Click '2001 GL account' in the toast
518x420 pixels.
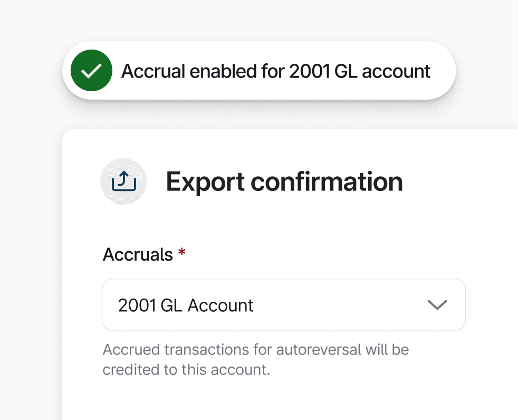pos(360,71)
